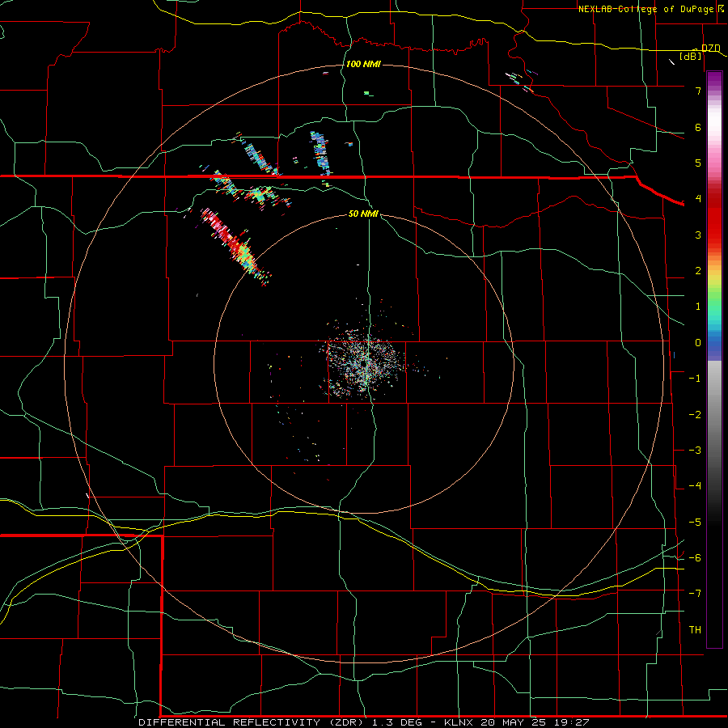
Task: Click the 50 NMI range ring label
Action: pyautogui.click(x=363, y=214)
